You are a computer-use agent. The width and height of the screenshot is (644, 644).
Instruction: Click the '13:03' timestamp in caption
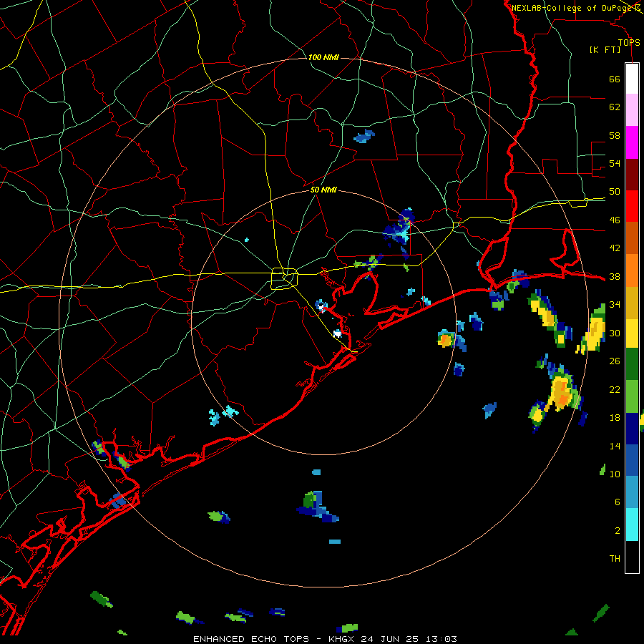pos(441,639)
